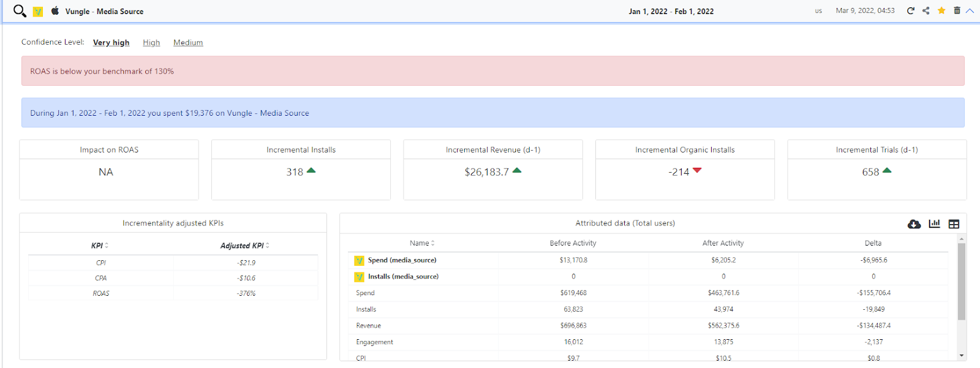The image size is (980, 368).
Task: Click the Spend (media_source) row name
Action: pos(402,260)
